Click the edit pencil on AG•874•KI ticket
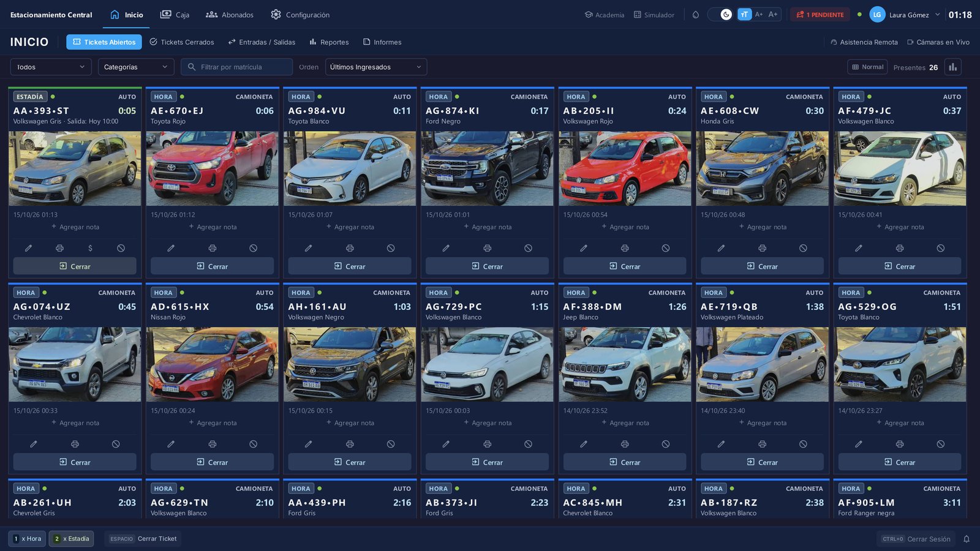This screenshot has width=980, height=551. click(446, 248)
